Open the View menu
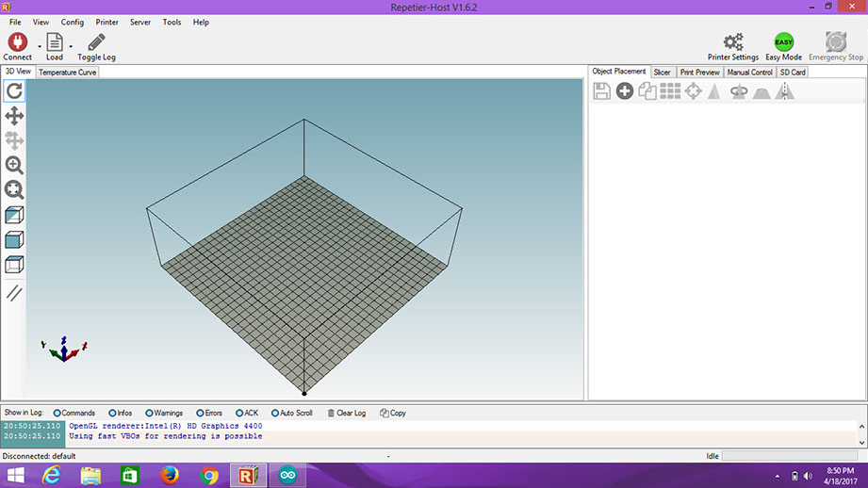The height and width of the screenshot is (488, 868). click(41, 22)
